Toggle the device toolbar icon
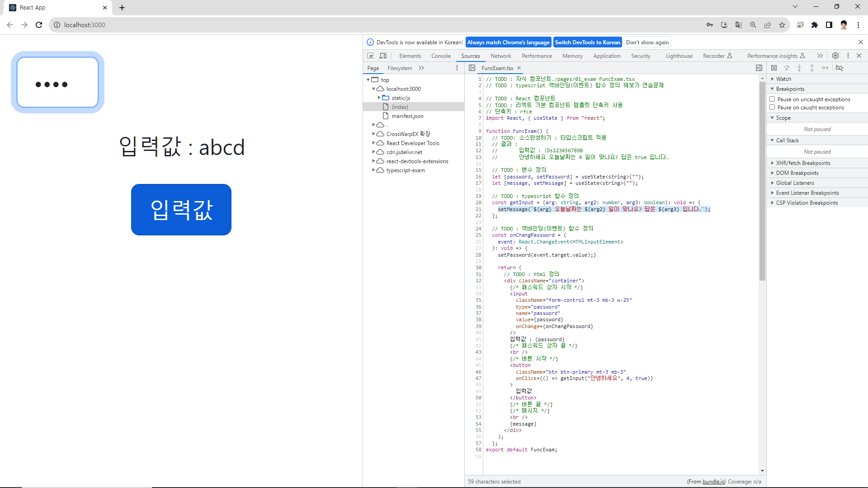 383,56
